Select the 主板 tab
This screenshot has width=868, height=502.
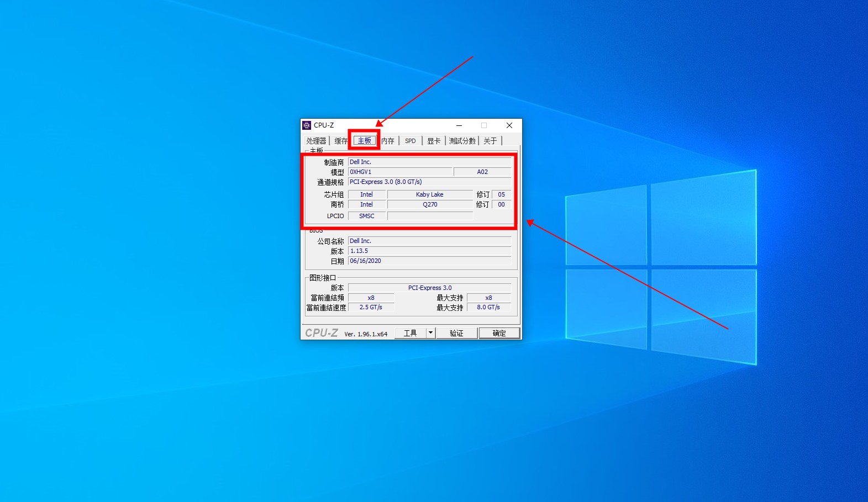pyautogui.click(x=365, y=141)
